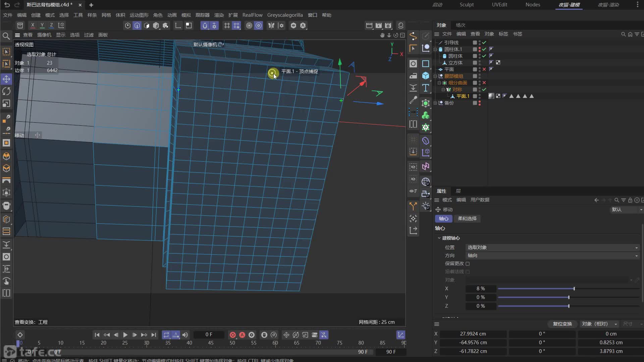Screen dimensions: 644x362
Task: Open the 位置 选取对象 dropdown
Action: pos(552,247)
